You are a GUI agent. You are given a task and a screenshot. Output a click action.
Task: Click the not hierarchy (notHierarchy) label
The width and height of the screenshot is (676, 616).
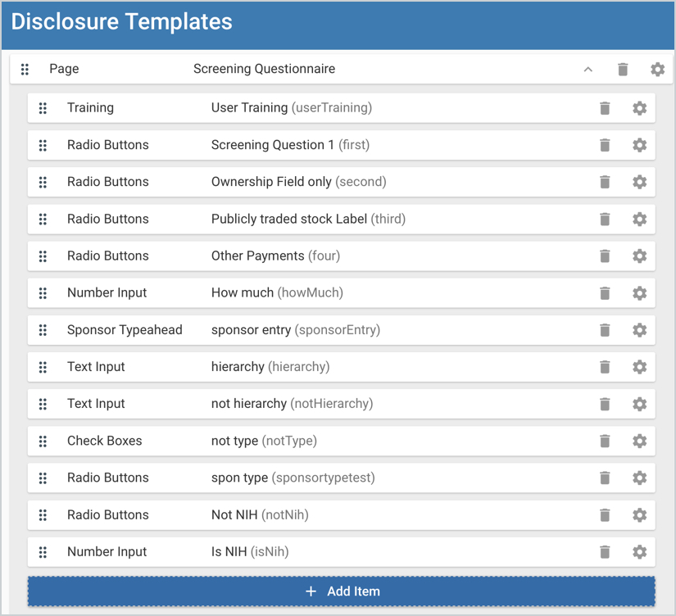[x=293, y=404]
